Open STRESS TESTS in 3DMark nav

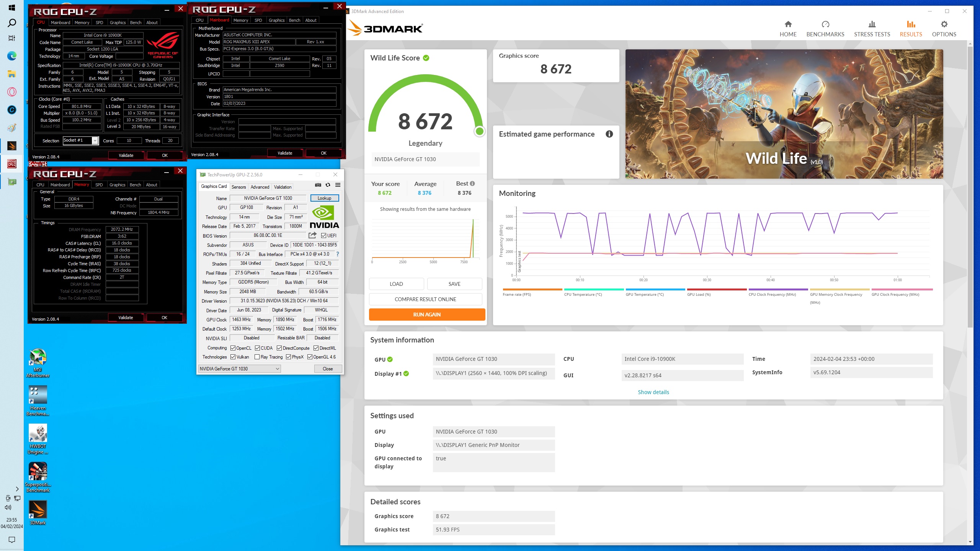(x=872, y=29)
